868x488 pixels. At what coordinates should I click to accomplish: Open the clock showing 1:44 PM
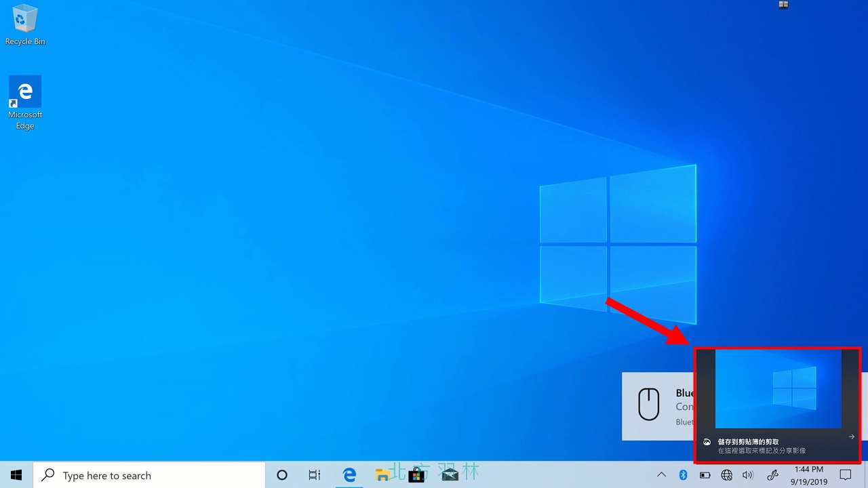(808, 475)
